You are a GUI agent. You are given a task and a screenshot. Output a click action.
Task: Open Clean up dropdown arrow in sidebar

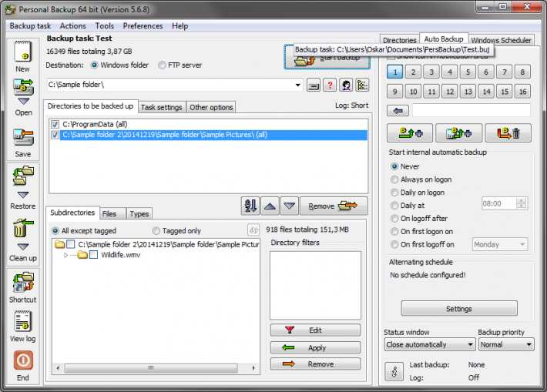point(23,246)
